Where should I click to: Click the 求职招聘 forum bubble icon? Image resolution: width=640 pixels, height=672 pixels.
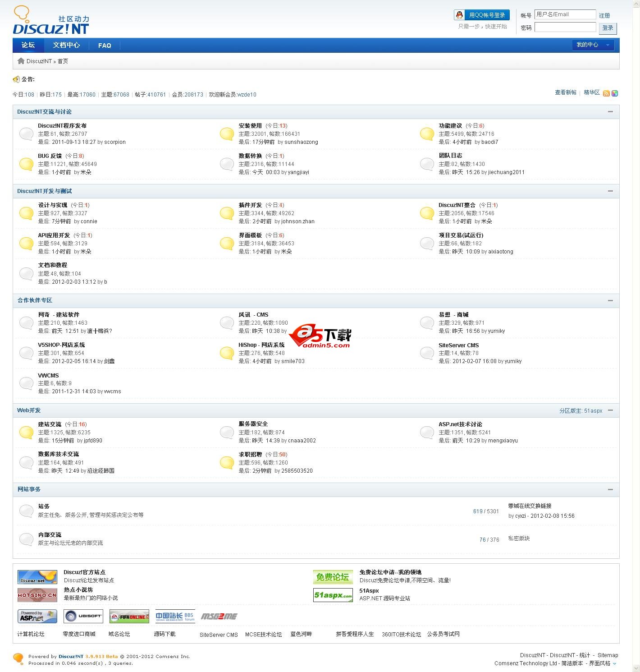(x=227, y=462)
